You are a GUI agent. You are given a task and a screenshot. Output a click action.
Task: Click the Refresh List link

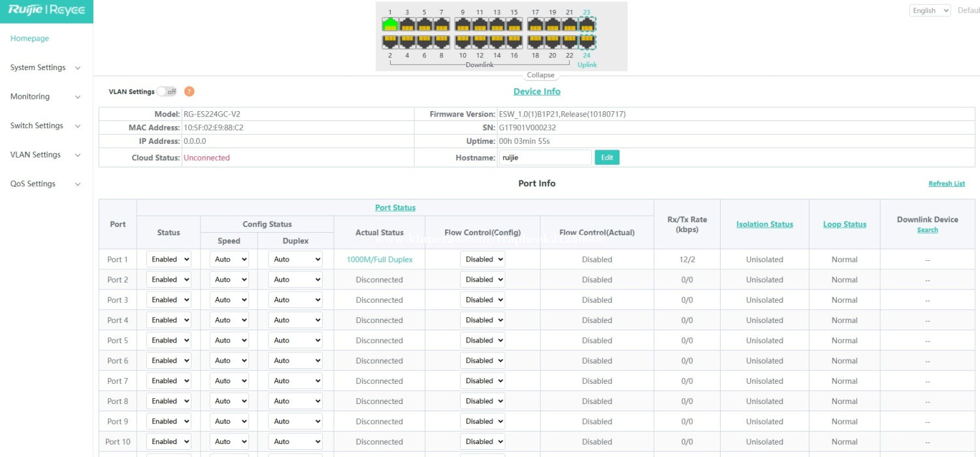pos(947,184)
